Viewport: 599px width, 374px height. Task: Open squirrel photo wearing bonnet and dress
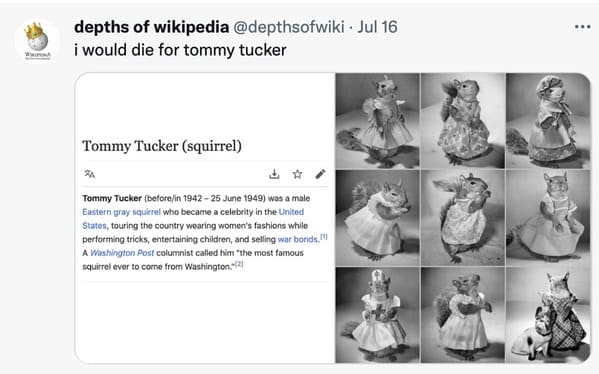click(548, 121)
